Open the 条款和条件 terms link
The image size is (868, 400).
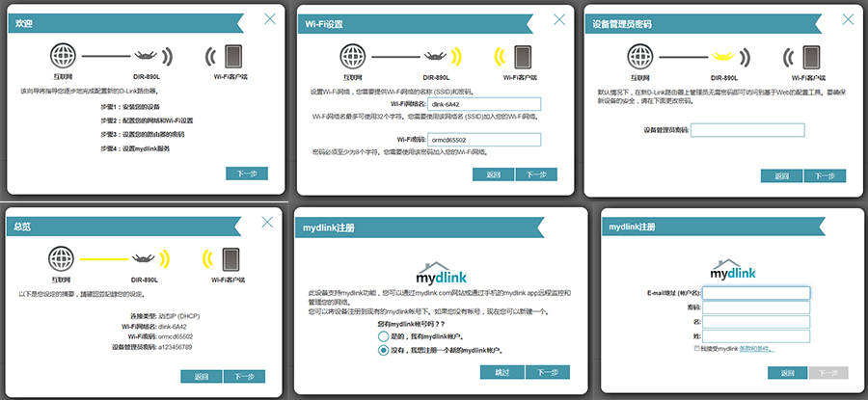tap(754, 347)
